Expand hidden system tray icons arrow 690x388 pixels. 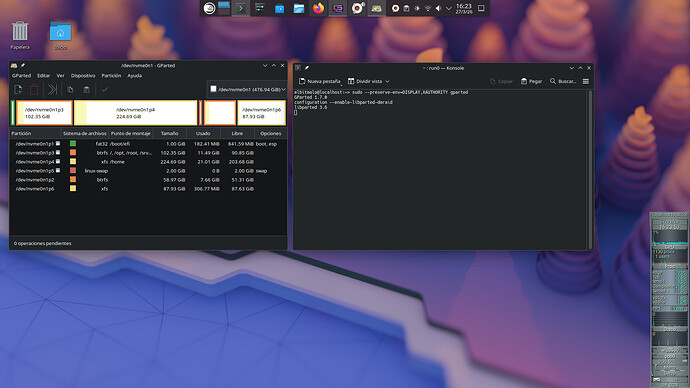(449, 8)
